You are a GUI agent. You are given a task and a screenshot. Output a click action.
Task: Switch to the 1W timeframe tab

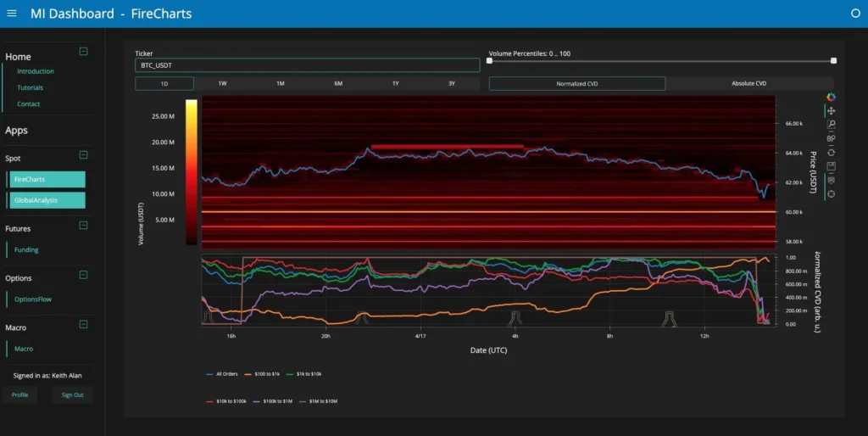222,84
